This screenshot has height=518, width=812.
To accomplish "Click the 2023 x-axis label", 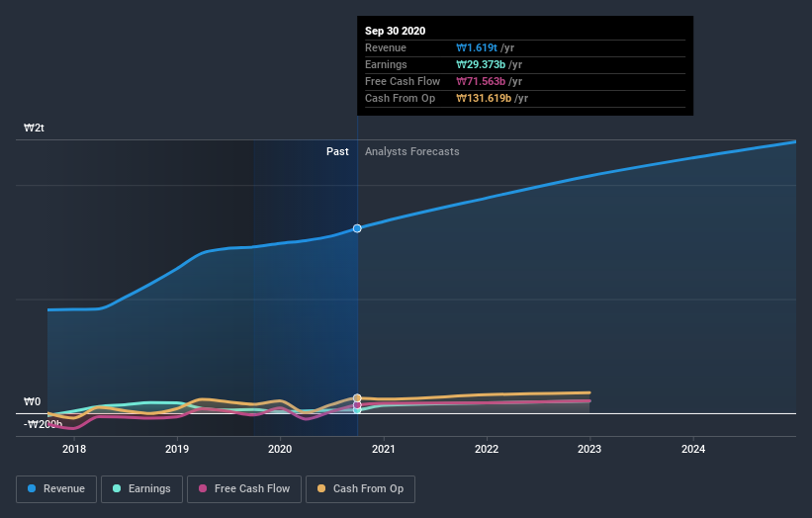I will coord(589,449).
